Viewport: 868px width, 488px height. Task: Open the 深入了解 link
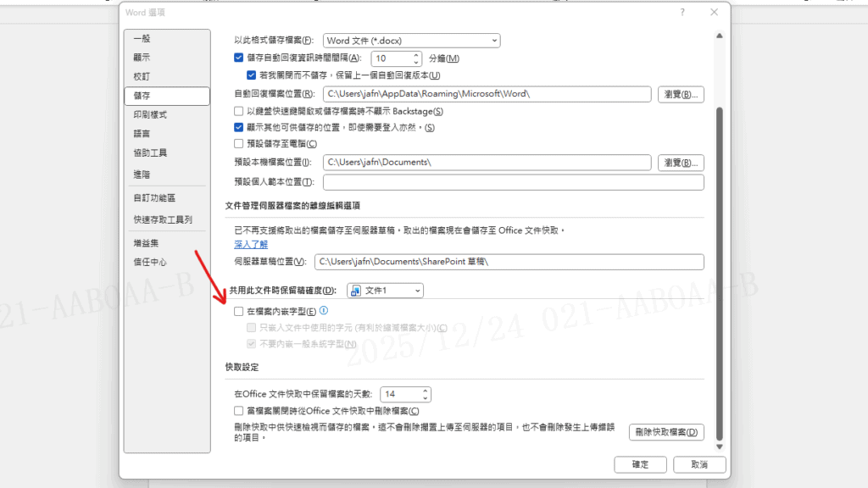pos(251,244)
